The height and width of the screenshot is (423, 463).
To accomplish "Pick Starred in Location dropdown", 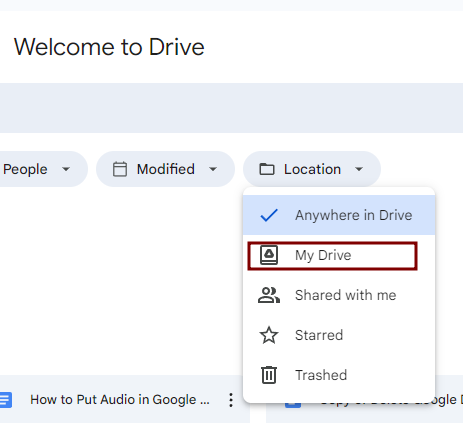I will point(339,335).
